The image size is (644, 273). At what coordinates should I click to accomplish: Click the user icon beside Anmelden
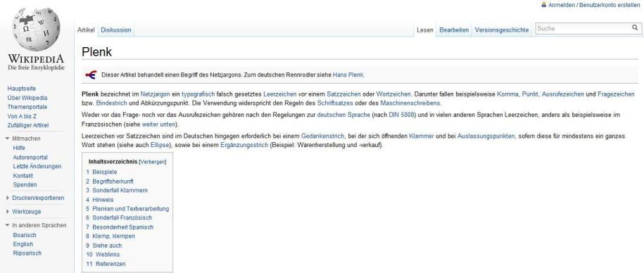544,4
